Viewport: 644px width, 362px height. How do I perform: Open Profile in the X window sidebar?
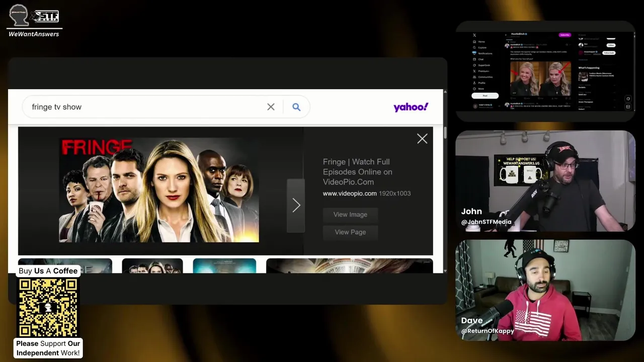click(x=479, y=83)
